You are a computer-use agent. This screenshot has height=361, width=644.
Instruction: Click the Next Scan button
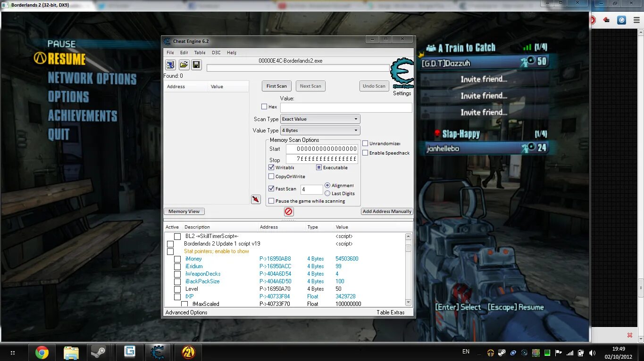[x=310, y=86]
